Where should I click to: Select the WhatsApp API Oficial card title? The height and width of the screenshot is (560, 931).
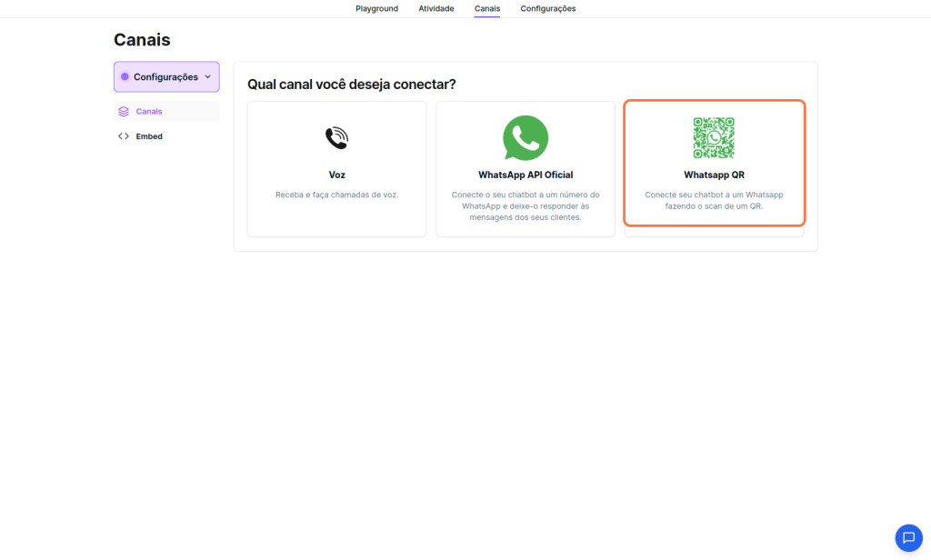point(526,175)
